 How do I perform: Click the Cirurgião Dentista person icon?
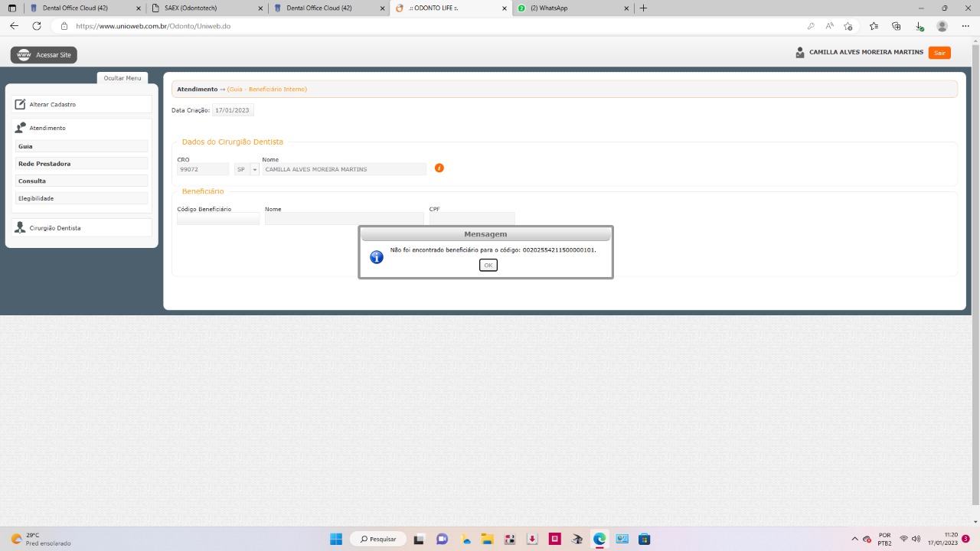[21, 227]
